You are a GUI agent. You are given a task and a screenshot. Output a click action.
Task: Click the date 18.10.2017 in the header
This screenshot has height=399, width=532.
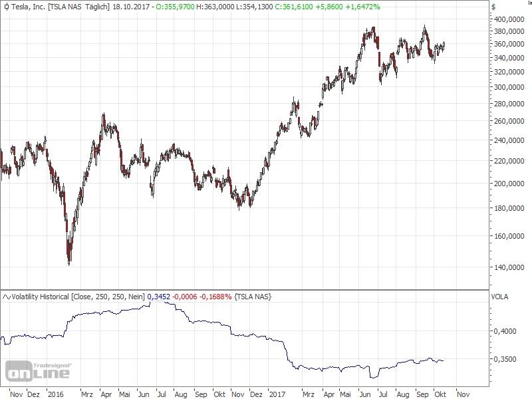(x=131, y=7)
